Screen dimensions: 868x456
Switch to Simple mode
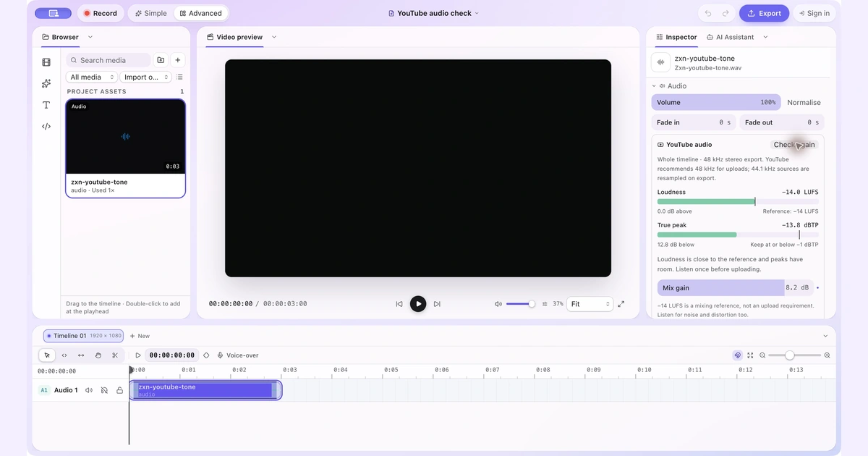coord(150,13)
